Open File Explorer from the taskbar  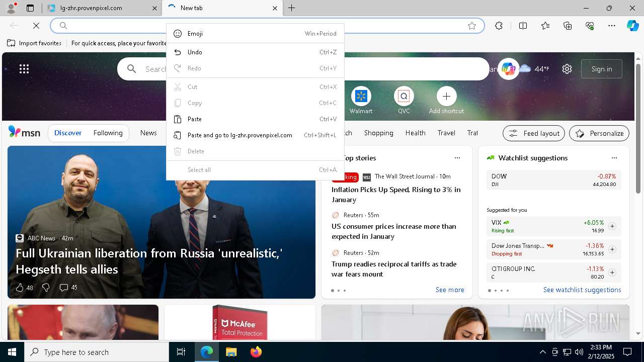coord(231,352)
